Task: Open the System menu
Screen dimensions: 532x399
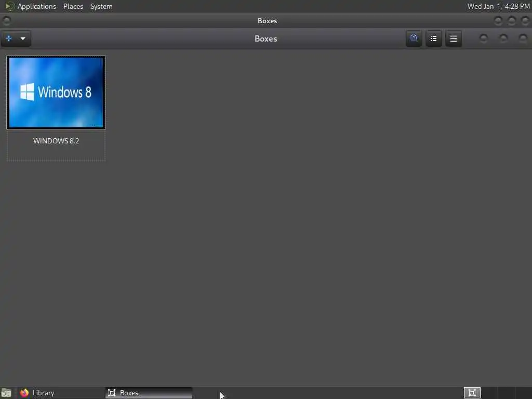Action: [101, 6]
